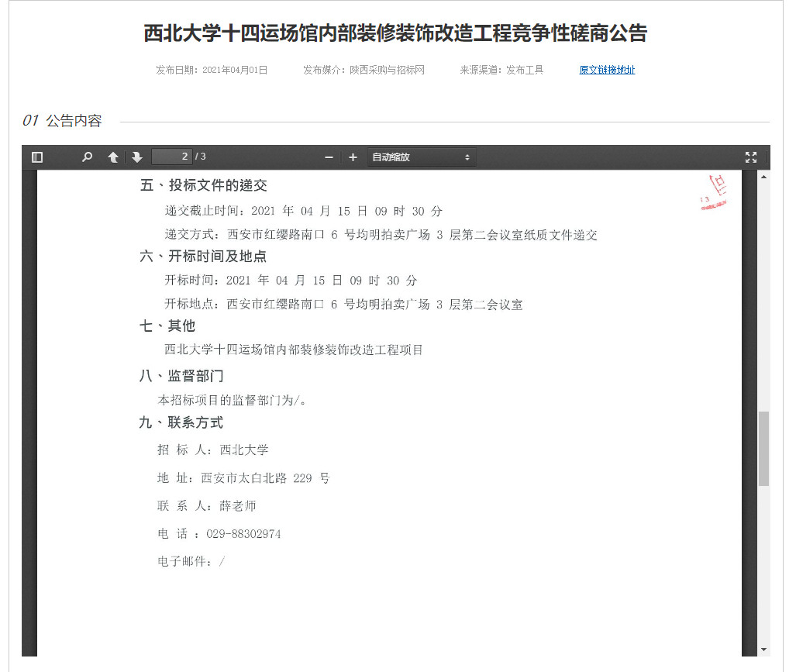The image size is (796, 672).
Task: Enter PDF presentation fullscreen mode
Action: click(750, 157)
